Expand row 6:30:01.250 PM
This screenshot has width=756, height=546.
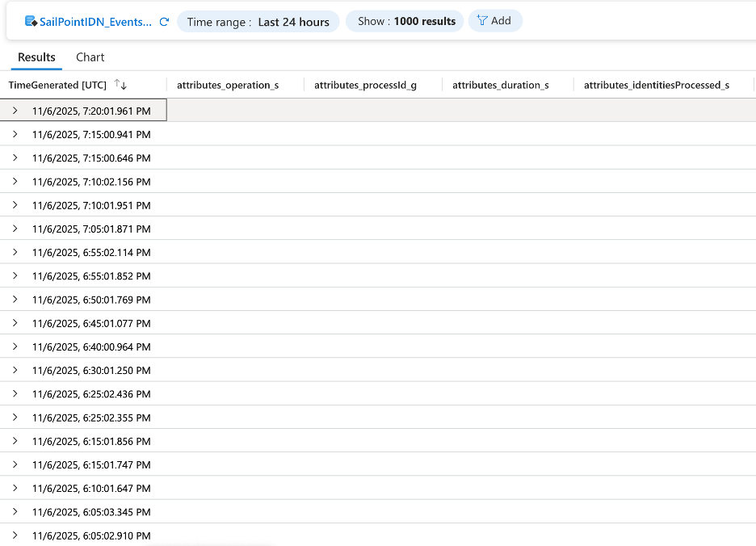[x=15, y=371]
